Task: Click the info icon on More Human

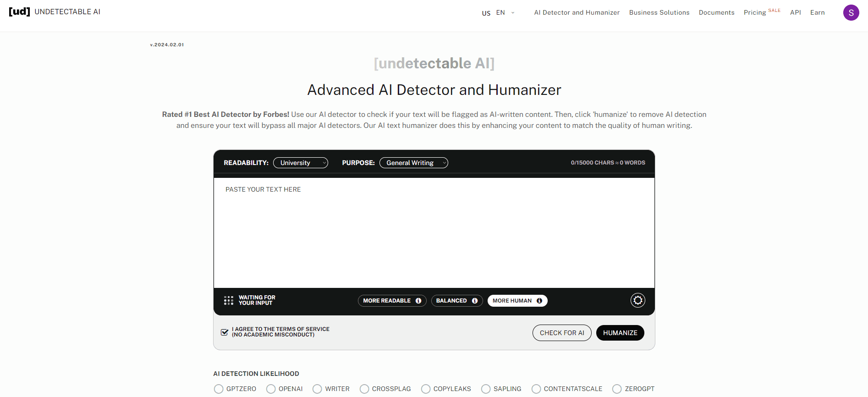Action: (539, 301)
